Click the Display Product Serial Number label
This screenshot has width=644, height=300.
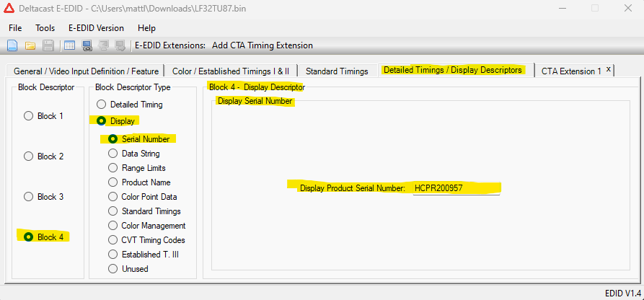353,188
